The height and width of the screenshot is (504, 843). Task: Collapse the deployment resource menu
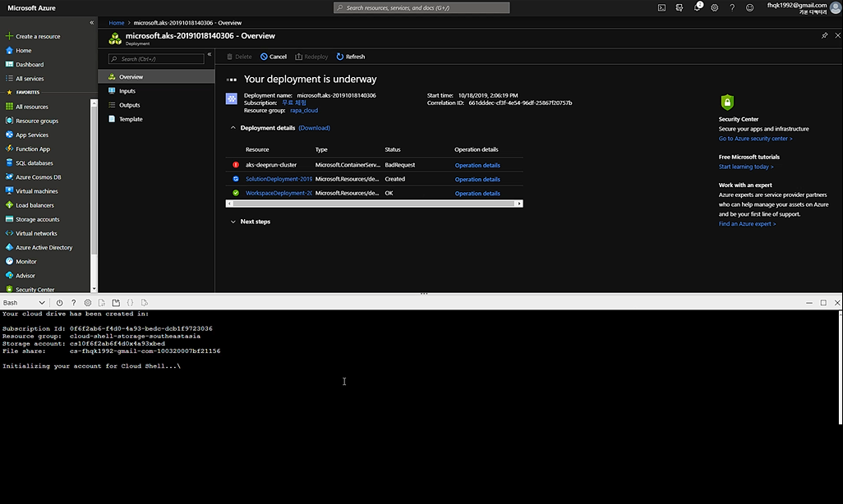(210, 54)
